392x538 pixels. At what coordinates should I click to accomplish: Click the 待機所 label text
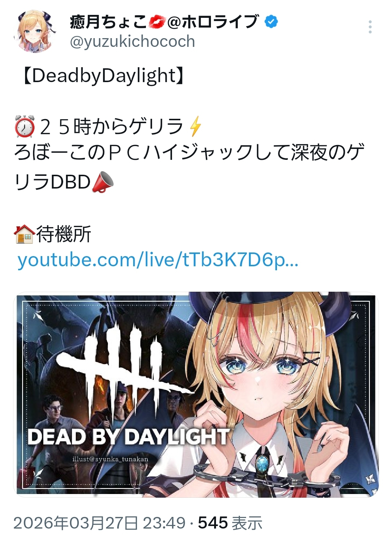63,234
